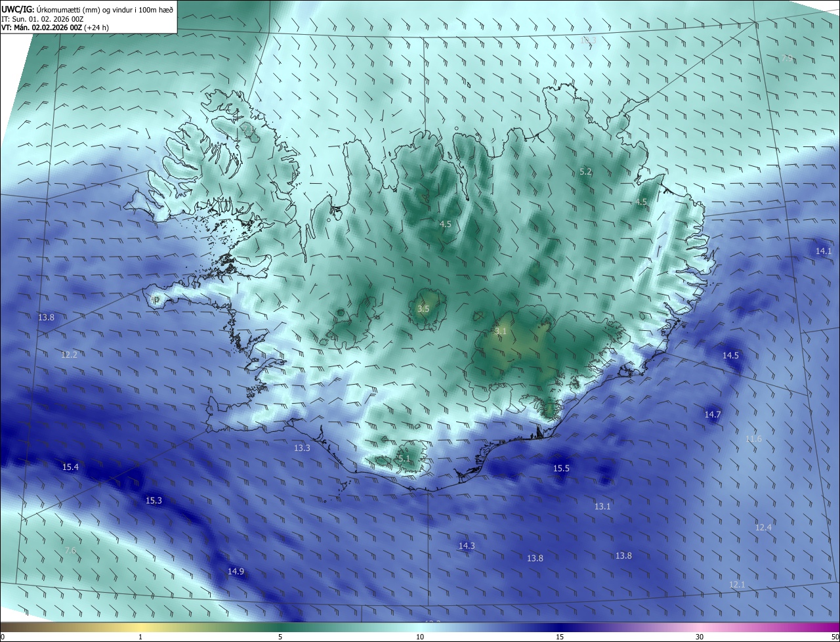840x642 pixels.
Task: Click the 3.5 value label on the central glacier
Action: coord(423,309)
